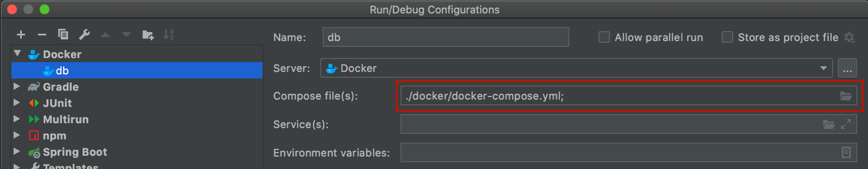
Task: Click into the Name text field
Action: 445,37
